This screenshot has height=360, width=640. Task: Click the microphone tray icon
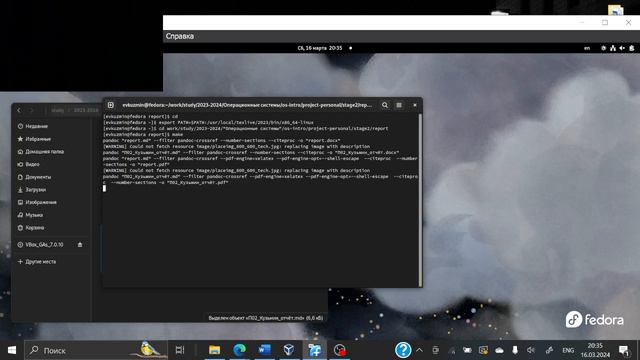coord(515,350)
